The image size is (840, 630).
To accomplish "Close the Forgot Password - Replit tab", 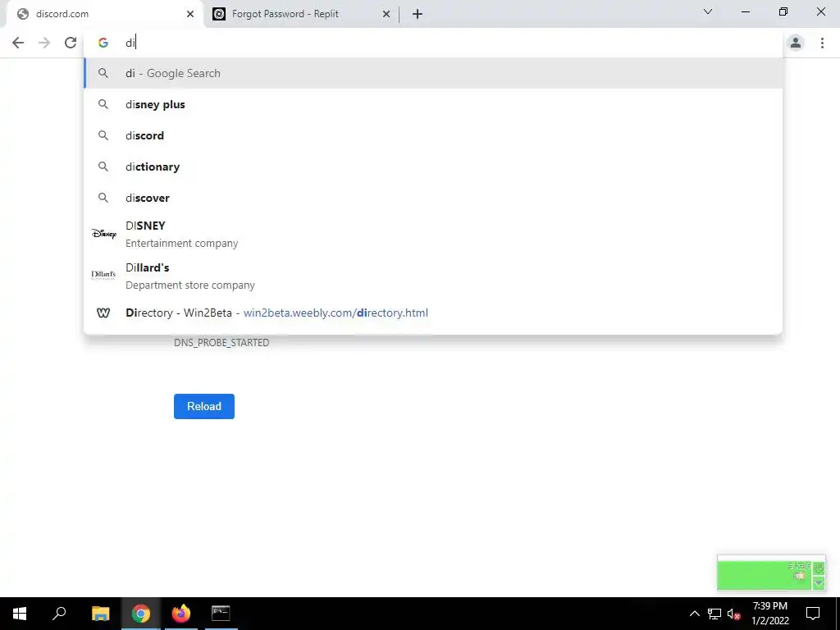I will 386,14.
